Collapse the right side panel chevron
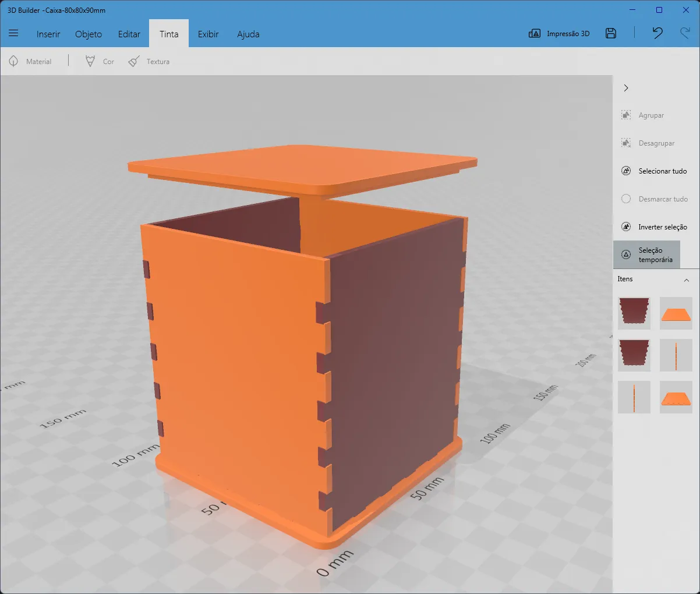Screen dimensions: 700x594 pyautogui.click(x=626, y=88)
